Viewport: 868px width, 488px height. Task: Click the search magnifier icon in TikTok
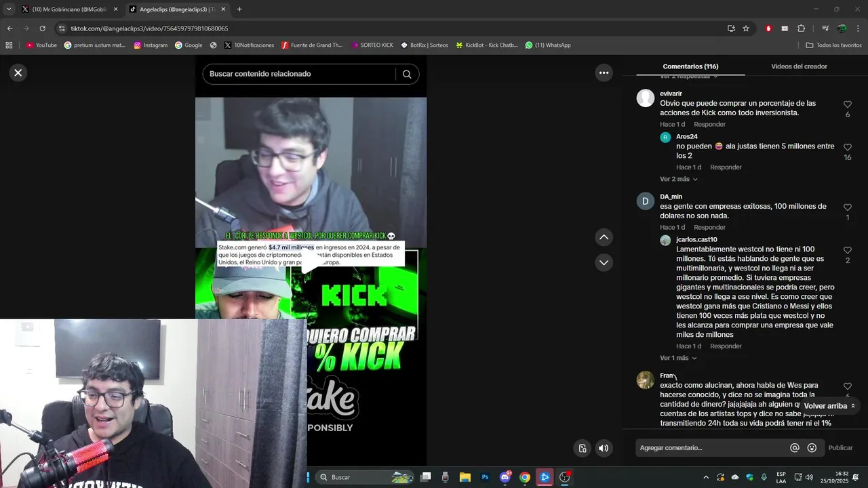tap(407, 75)
